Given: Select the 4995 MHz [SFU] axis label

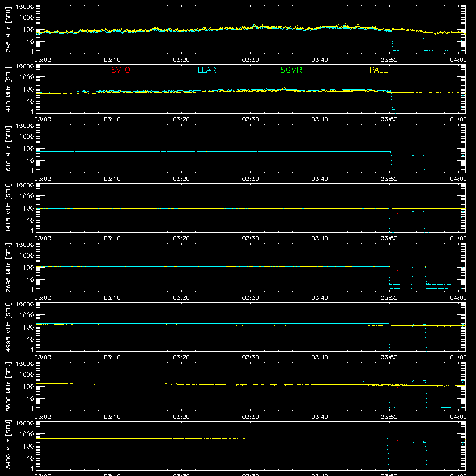Looking at the screenshot, I should [8, 327].
